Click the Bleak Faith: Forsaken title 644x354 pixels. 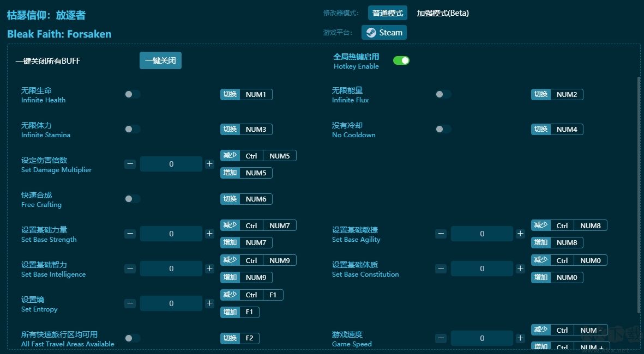[59, 34]
